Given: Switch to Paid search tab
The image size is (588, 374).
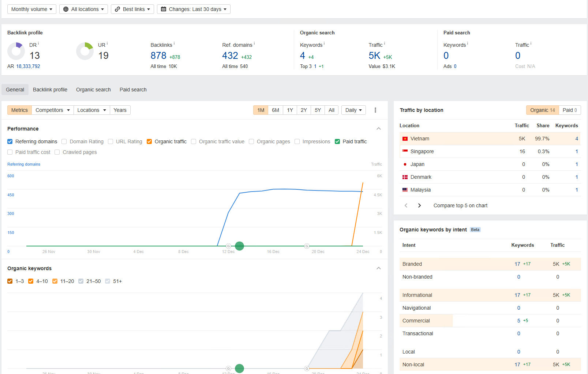Looking at the screenshot, I should point(133,90).
